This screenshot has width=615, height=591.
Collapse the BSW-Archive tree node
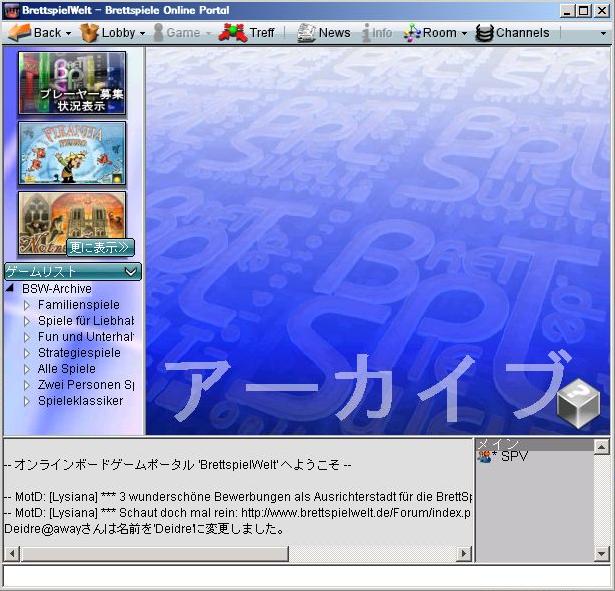[10, 289]
